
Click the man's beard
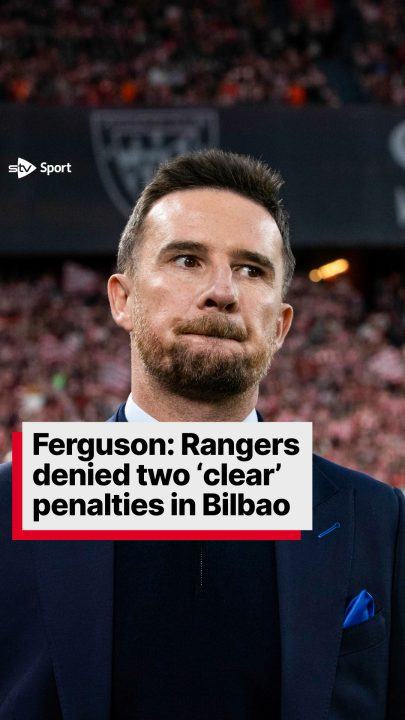coord(202,363)
